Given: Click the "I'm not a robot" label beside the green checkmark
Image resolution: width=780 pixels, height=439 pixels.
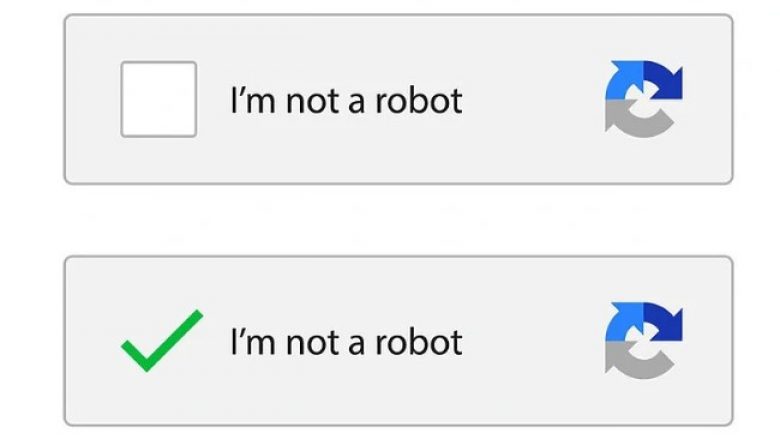Looking at the screenshot, I should click(347, 342).
